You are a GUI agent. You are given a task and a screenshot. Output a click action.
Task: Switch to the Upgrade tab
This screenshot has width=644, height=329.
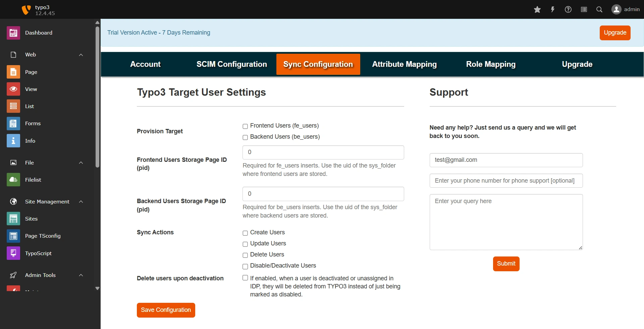[577, 64]
